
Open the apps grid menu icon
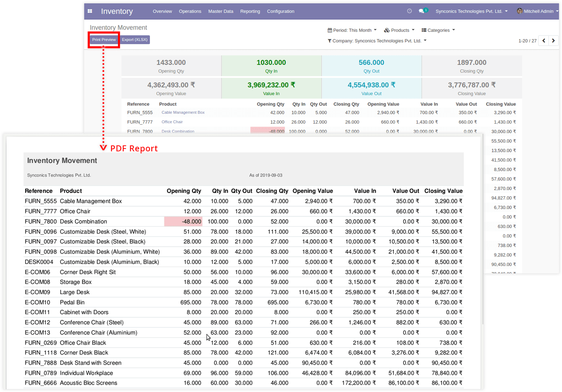pos(90,11)
